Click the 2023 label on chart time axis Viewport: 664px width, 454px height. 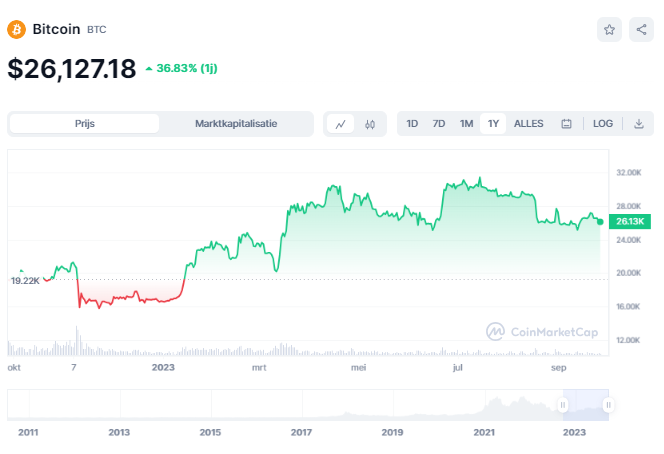163,368
